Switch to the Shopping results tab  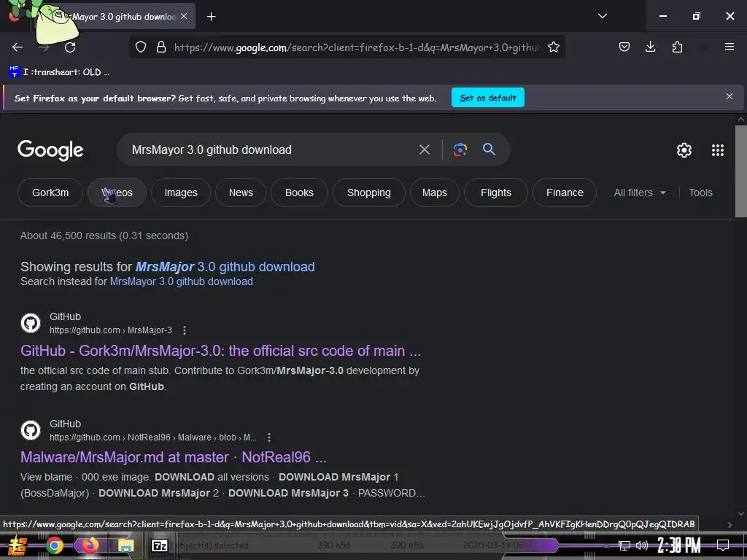368,192
